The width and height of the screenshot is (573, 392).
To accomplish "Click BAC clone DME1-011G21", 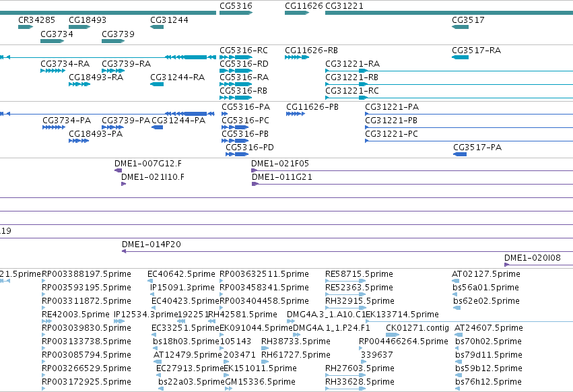I will tap(281, 177).
